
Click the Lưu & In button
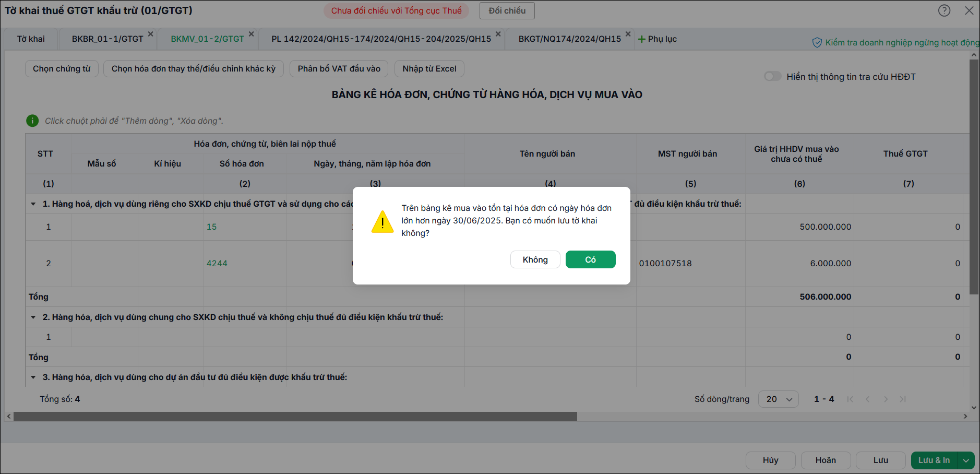[935, 460]
